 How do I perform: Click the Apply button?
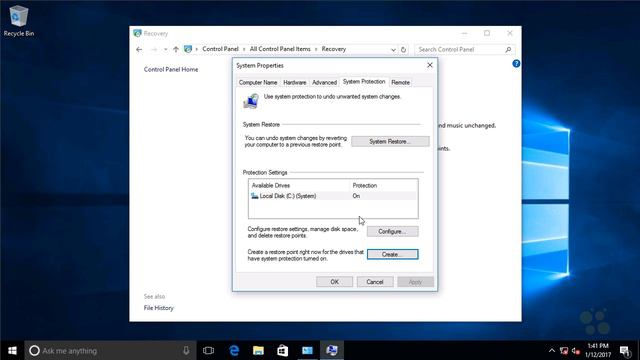[415, 282]
